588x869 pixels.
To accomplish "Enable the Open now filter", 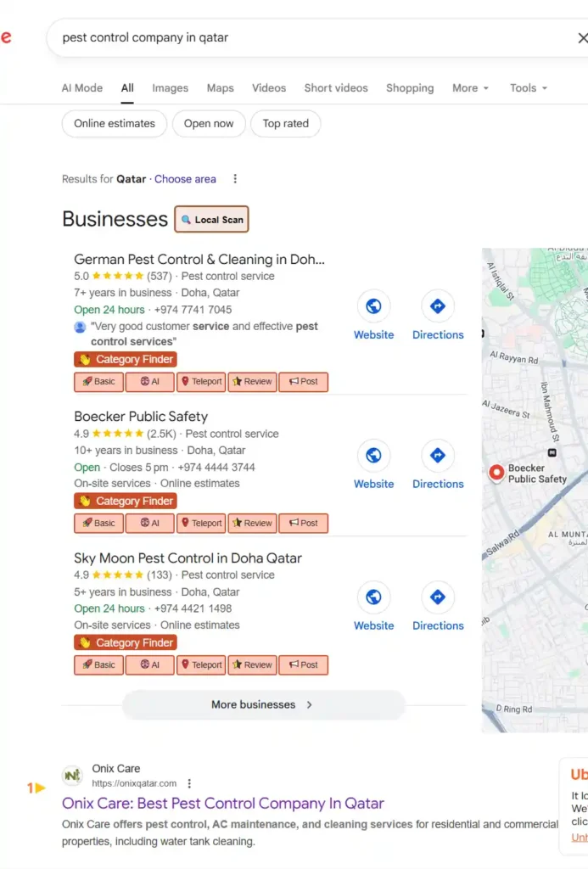I will [x=209, y=124].
